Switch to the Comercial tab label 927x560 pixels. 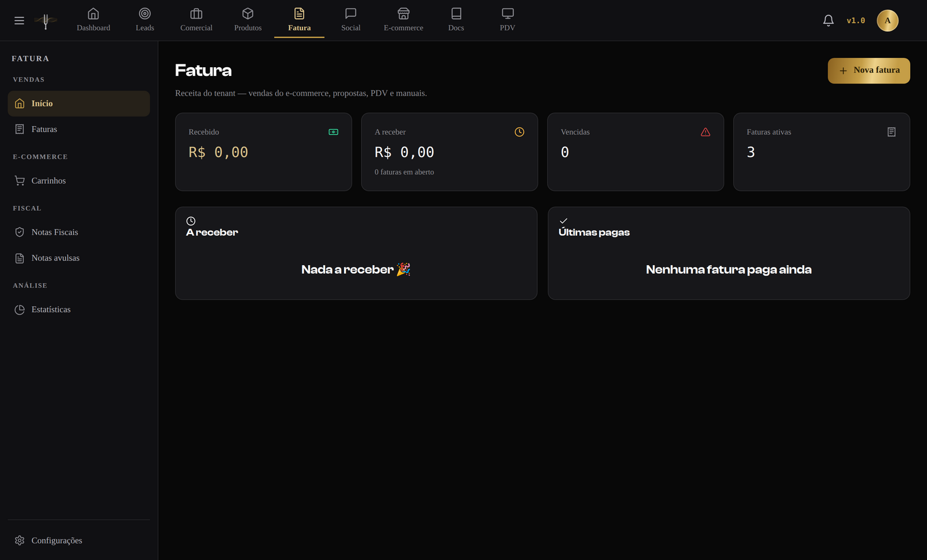click(196, 28)
